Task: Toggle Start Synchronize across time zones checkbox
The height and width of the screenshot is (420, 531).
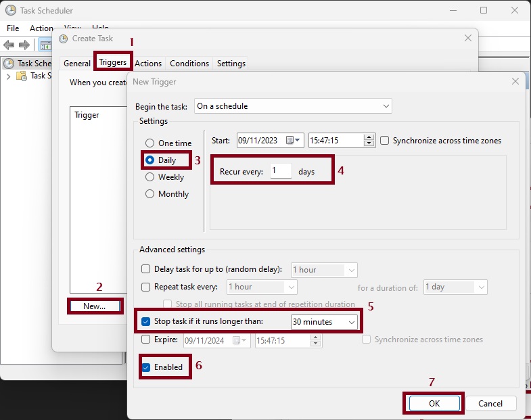Action: pyautogui.click(x=384, y=141)
